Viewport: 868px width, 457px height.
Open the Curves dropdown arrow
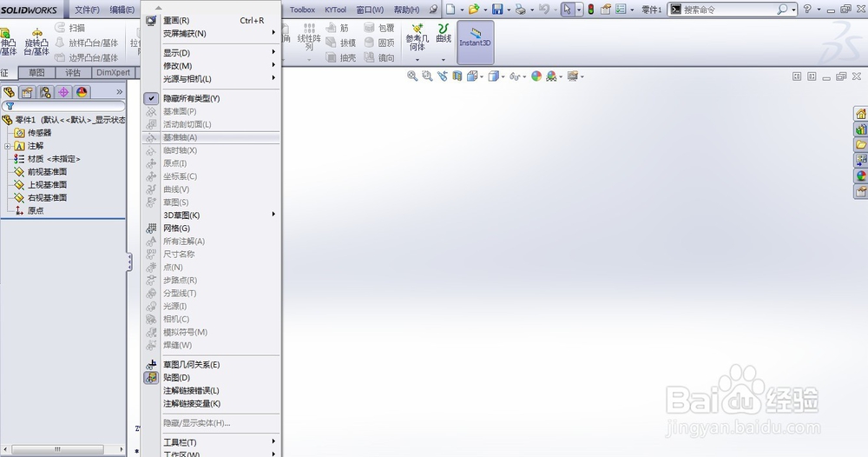[444, 59]
